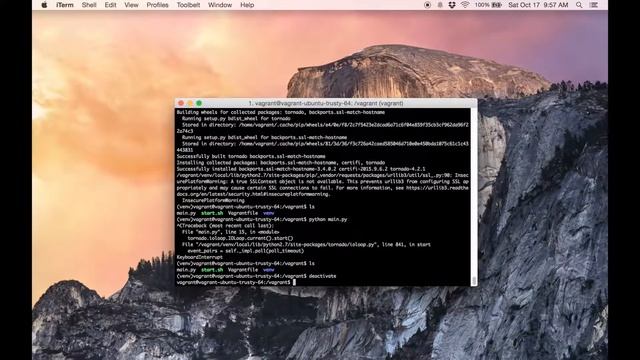Open the Profiles menu
This screenshot has height=360, width=640.
click(158, 5)
